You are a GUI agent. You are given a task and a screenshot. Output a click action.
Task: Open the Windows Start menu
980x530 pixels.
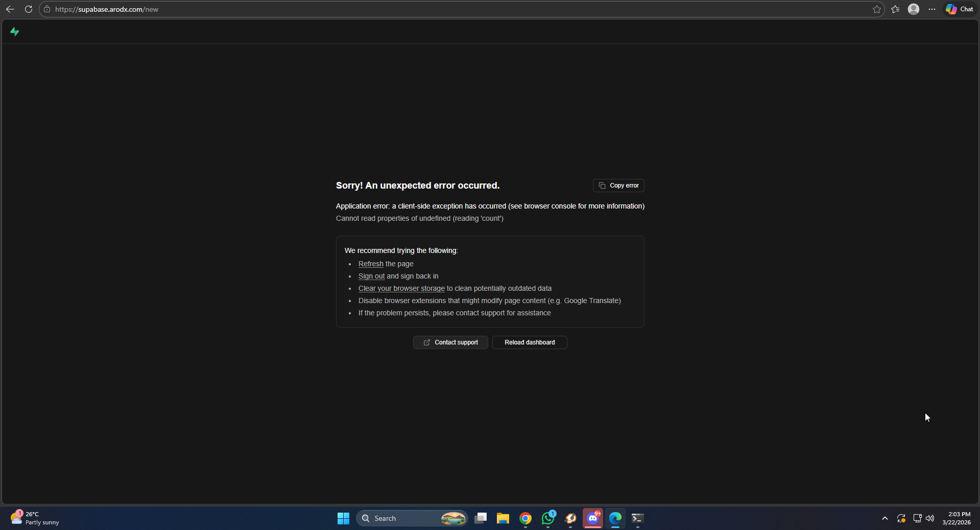point(343,518)
